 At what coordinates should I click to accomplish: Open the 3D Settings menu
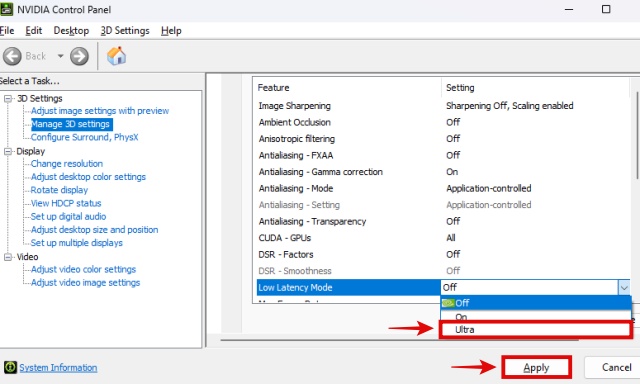(x=125, y=31)
